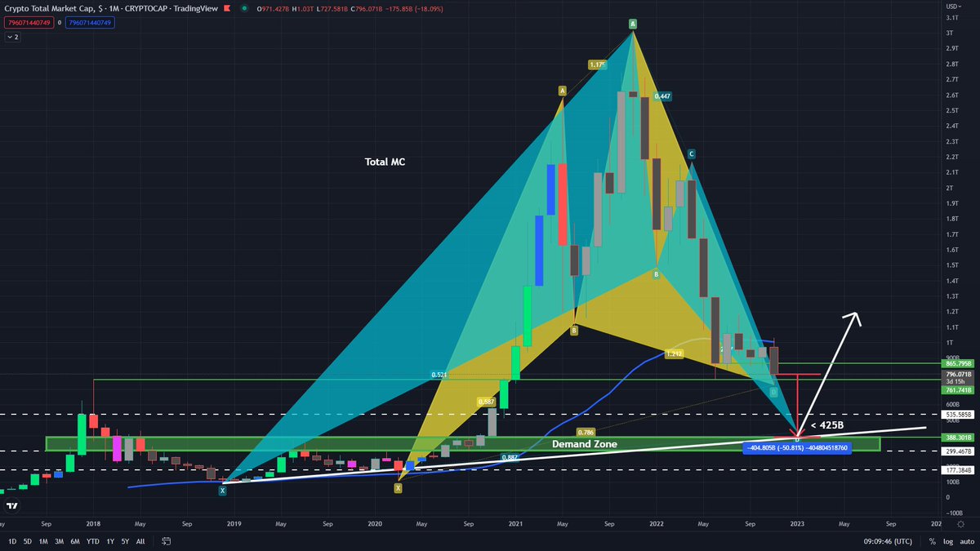
Task: Enable logarithmic price scale via log button
Action: click(948, 540)
